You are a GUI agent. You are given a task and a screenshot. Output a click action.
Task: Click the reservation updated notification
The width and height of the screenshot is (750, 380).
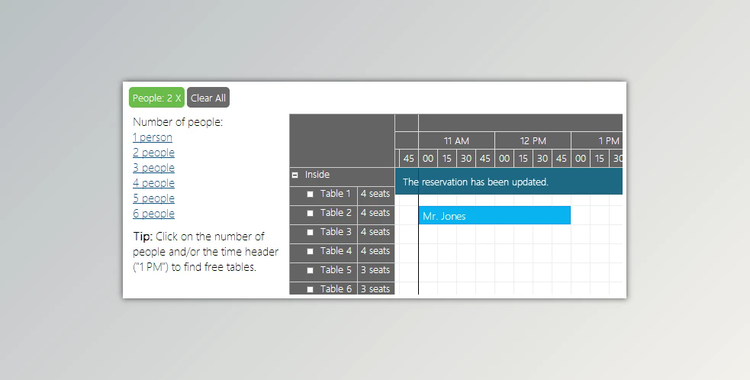509,181
